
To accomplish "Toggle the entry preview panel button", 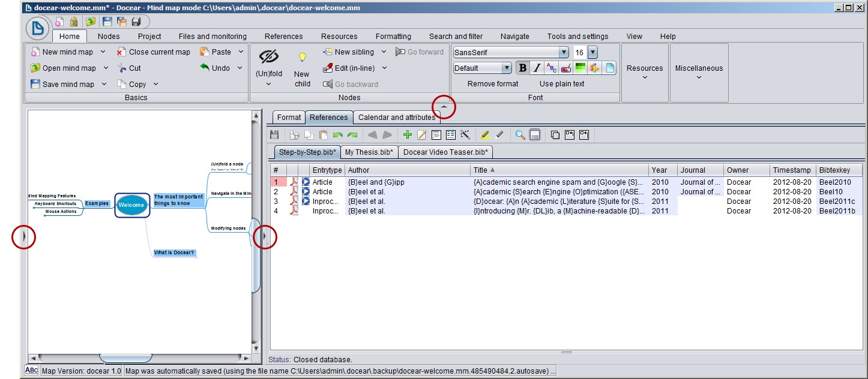I will pyautogui.click(x=535, y=135).
